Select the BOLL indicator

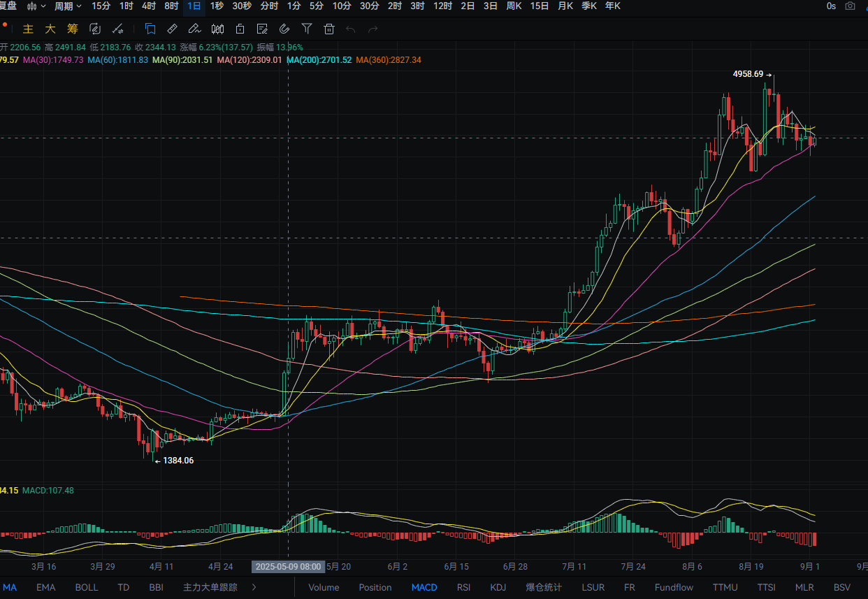click(87, 587)
